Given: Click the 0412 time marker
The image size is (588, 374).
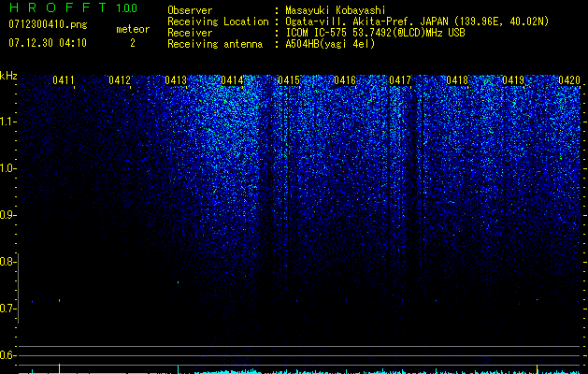Looking at the screenshot, I should (120, 80).
